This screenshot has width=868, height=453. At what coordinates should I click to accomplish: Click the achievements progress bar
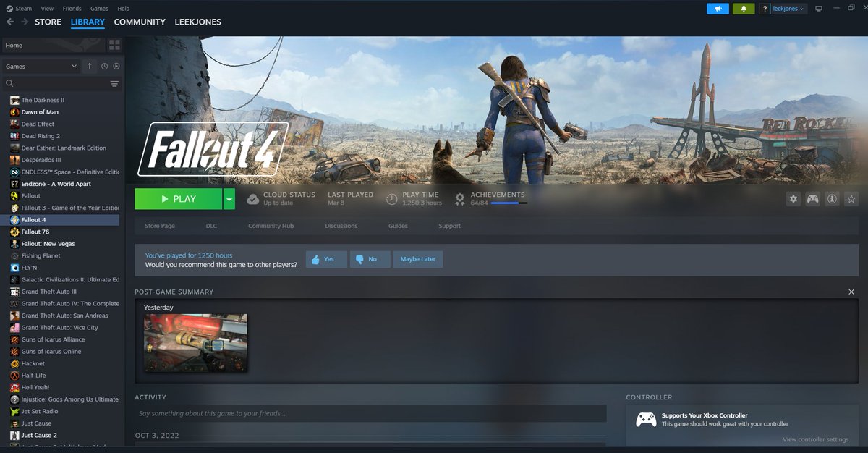click(509, 203)
